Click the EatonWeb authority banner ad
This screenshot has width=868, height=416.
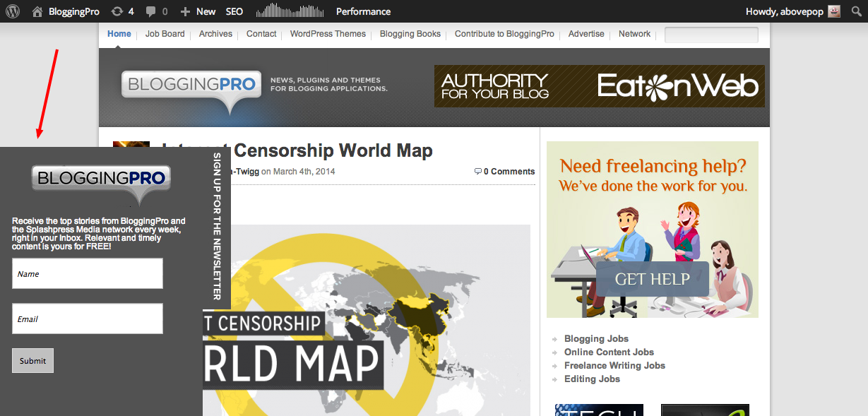[x=599, y=86]
